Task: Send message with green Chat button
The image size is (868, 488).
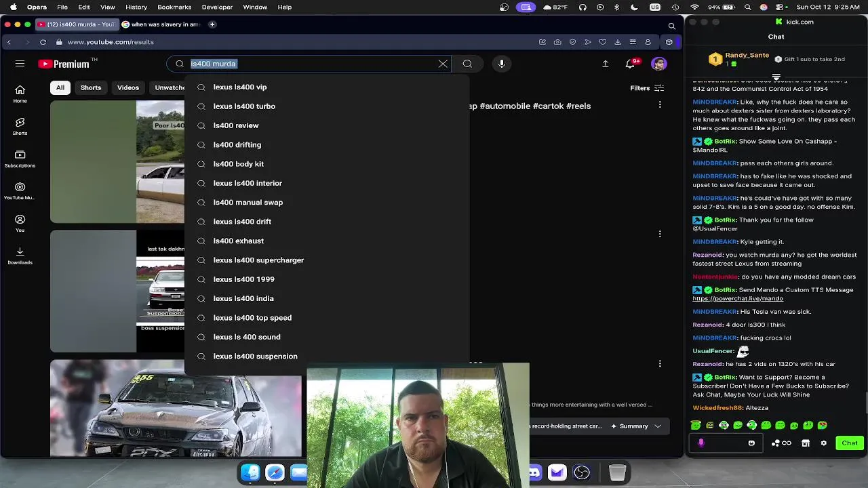Action: [850, 443]
